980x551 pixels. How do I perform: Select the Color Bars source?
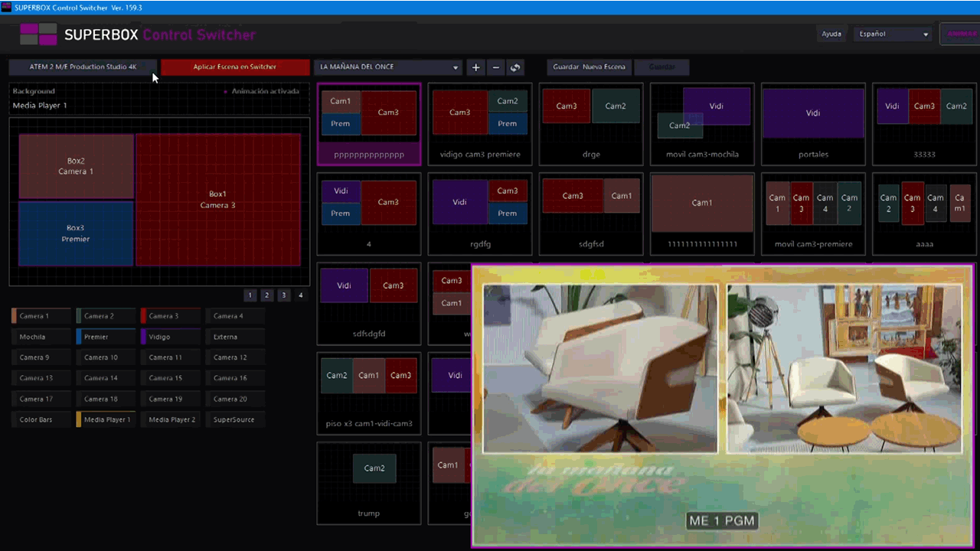click(41, 419)
